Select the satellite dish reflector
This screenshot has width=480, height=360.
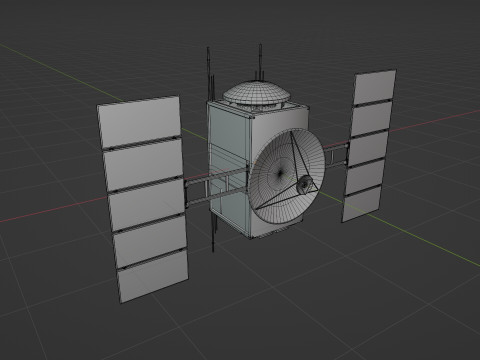(x=287, y=176)
